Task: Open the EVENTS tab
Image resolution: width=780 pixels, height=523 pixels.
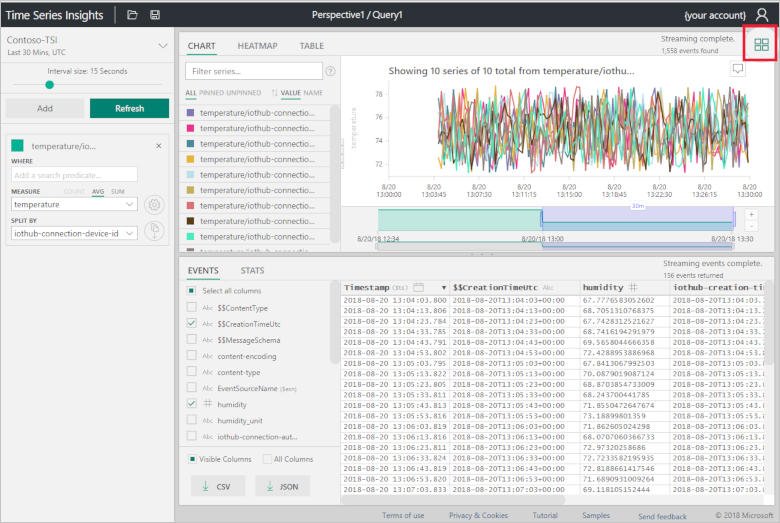Action: tap(203, 270)
